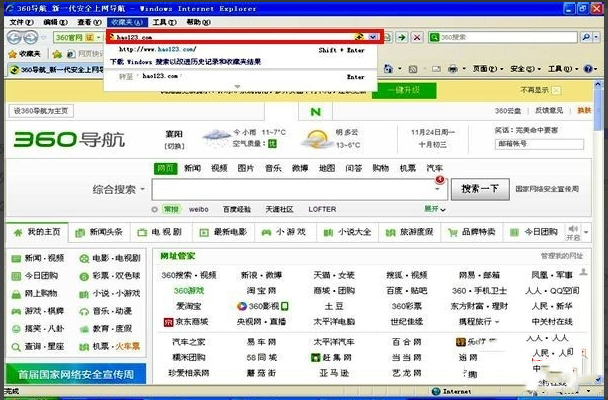
Task: Open the 管理我的网址 link
Action: coord(562,256)
